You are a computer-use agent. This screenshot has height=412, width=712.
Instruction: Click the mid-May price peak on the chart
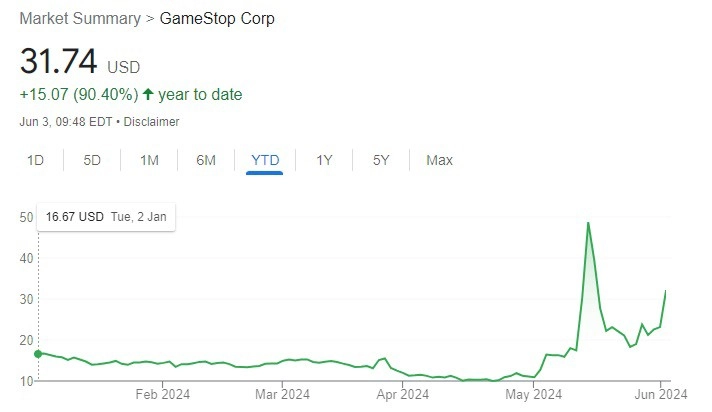pos(588,223)
